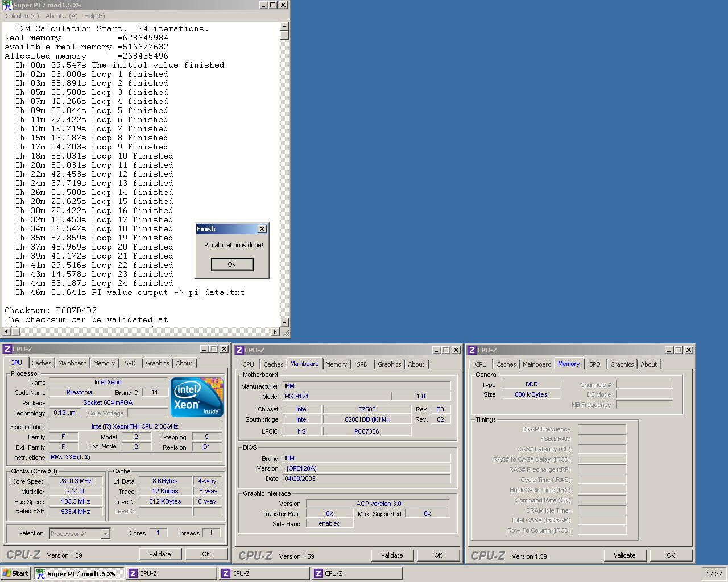Click Validate in the CPU tab window
This screenshot has width=728, height=582.
160,554
